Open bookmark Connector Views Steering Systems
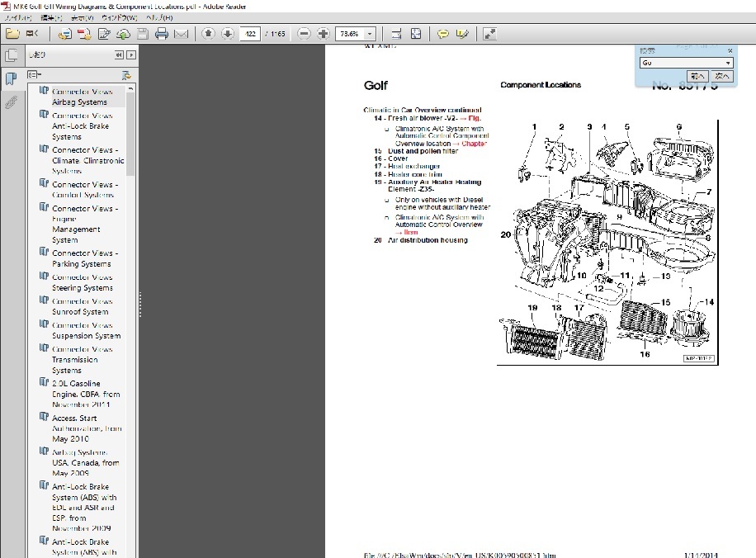This screenshot has height=558, width=756. click(83, 282)
